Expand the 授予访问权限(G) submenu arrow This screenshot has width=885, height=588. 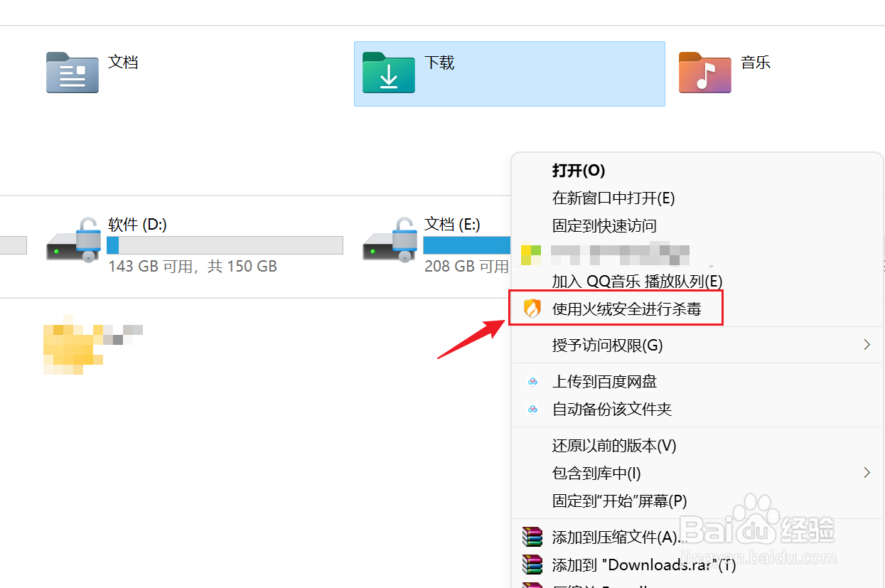pyautogui.click(x=867, y=345)
